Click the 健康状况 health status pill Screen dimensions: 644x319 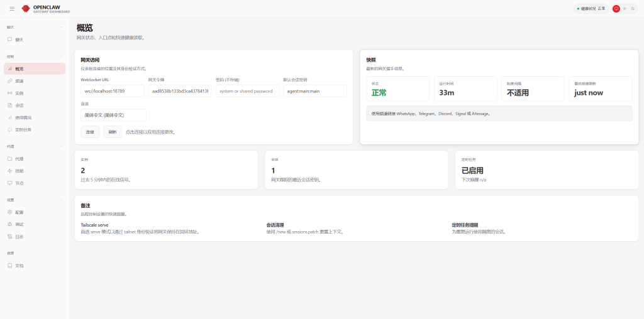click(x=591, y=9)
